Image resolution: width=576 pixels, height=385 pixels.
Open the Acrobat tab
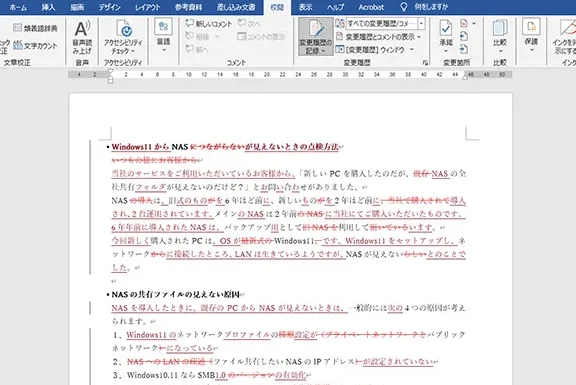click(371, 7)
